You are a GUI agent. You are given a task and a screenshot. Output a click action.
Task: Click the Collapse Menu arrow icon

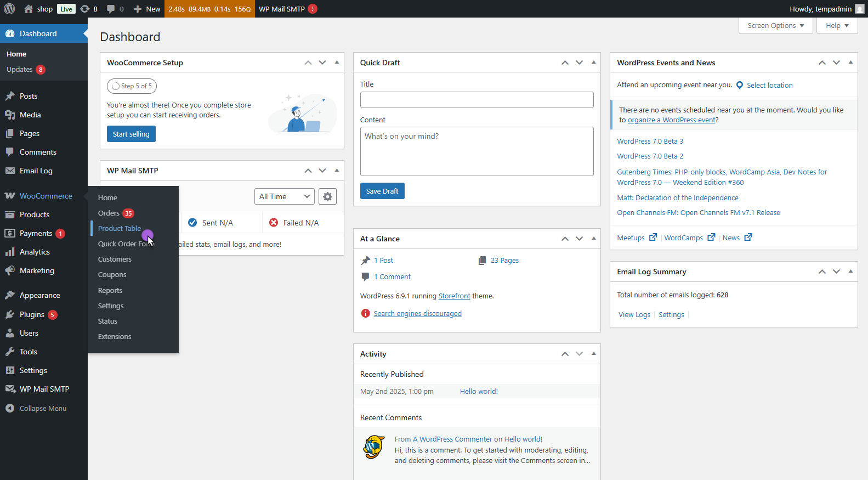[x=10, y=408]
